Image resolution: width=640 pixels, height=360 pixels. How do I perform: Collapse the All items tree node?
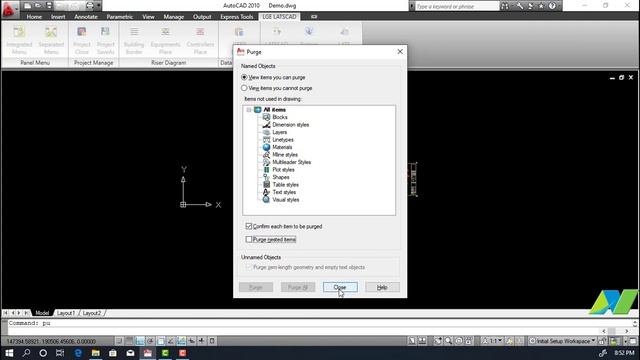tap(249, 110)
